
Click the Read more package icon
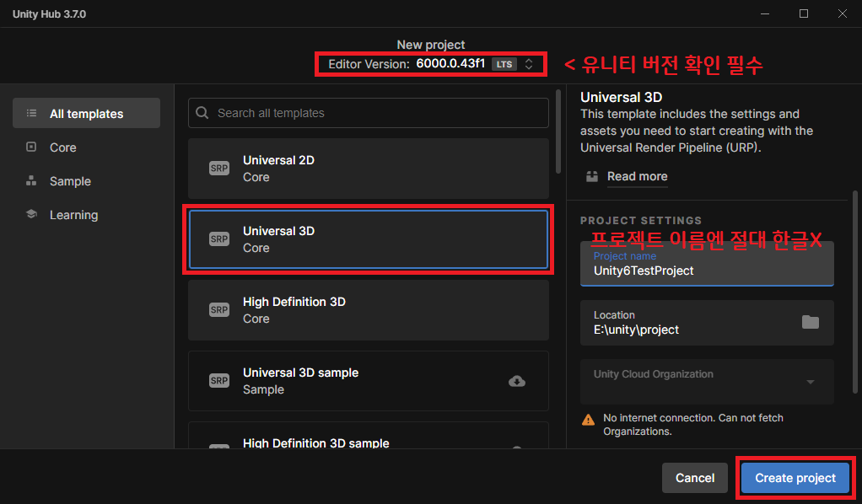click(592, 176)
